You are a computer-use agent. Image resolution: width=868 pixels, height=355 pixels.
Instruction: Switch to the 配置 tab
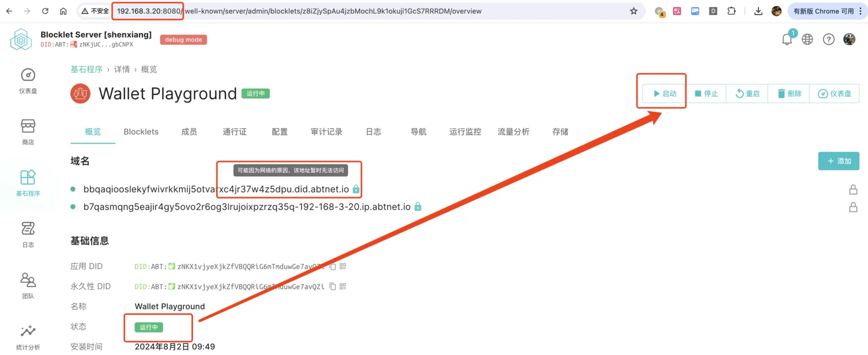pyautogui.click(x=279, y=132)
